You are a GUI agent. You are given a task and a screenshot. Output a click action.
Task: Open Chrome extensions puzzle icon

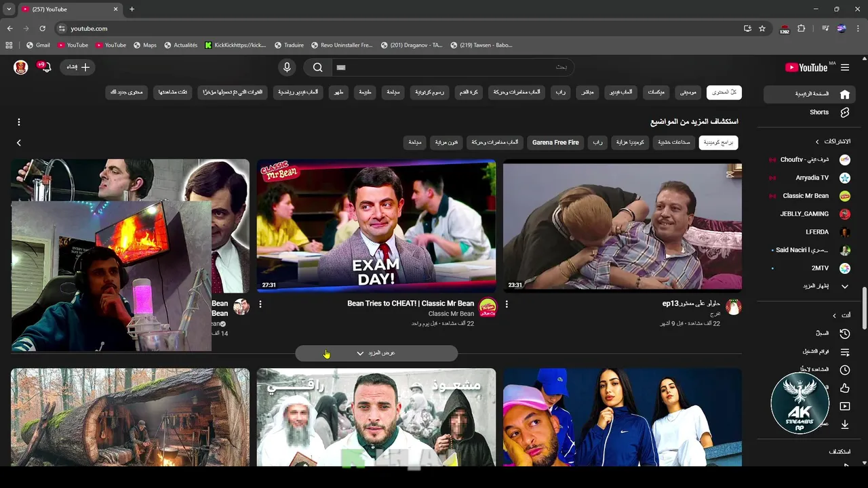coord(801,28)
